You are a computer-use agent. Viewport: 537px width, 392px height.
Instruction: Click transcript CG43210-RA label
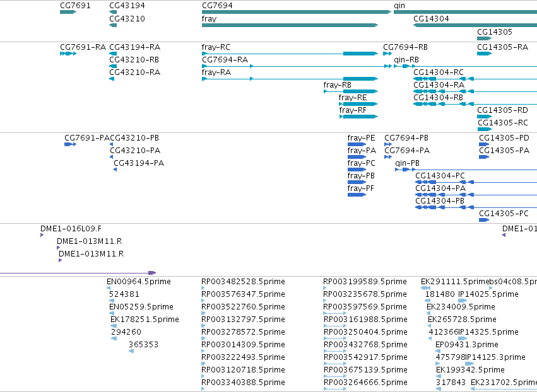pyautogui.click(x=135, y=72)
